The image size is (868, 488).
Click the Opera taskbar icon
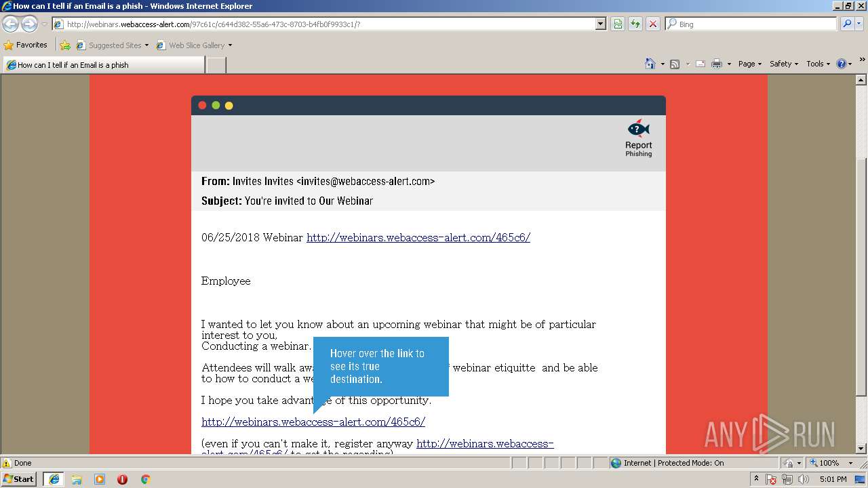click(122, 479)
